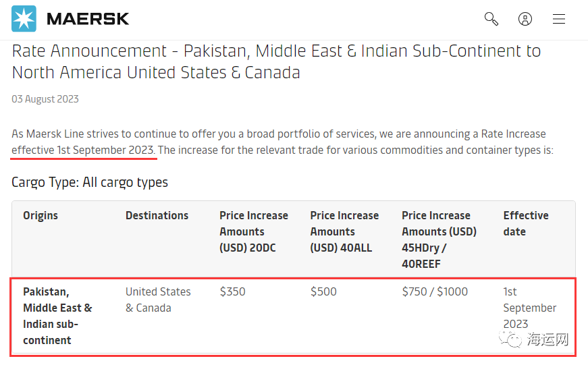Click the 03 August 2023 date
The image size is (588, 365).
coord(45,99)
